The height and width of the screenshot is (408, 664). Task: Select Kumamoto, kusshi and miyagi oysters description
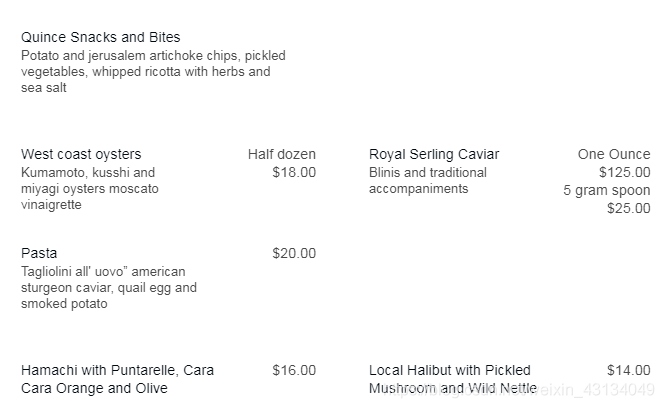[x=90, y=189]
